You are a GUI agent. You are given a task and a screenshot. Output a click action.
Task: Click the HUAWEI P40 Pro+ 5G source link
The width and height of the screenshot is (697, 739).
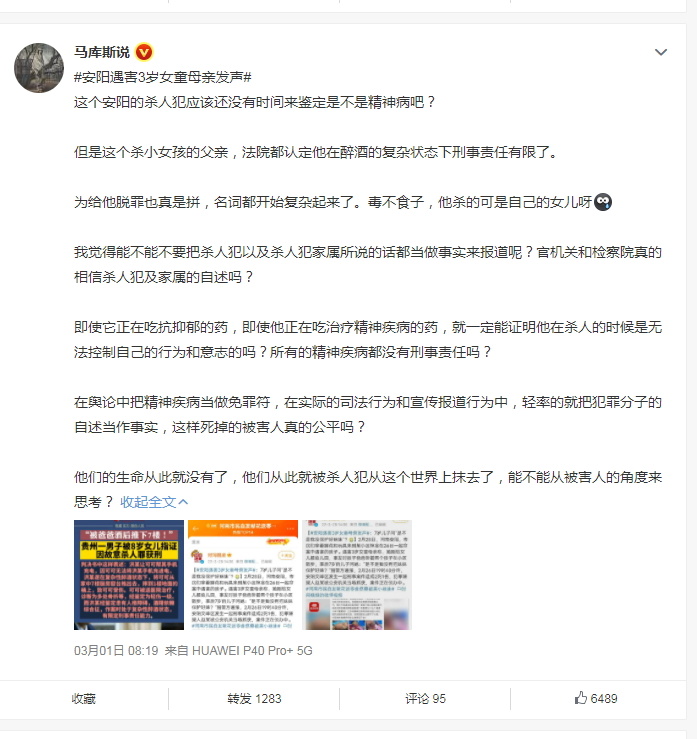(x=252, y=651)
